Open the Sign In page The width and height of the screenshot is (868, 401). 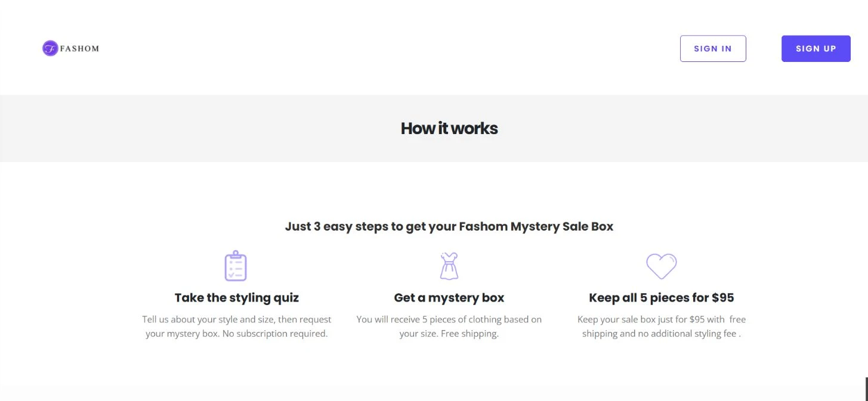point(713,49)
